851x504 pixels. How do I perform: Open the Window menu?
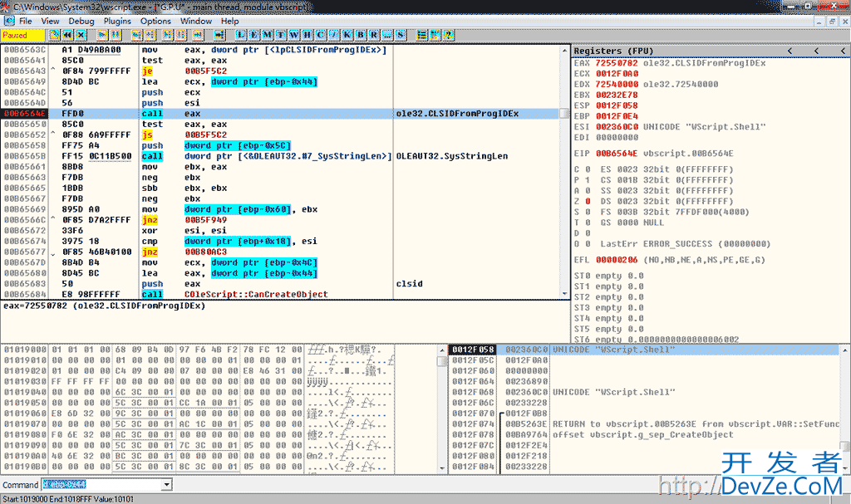196,21
